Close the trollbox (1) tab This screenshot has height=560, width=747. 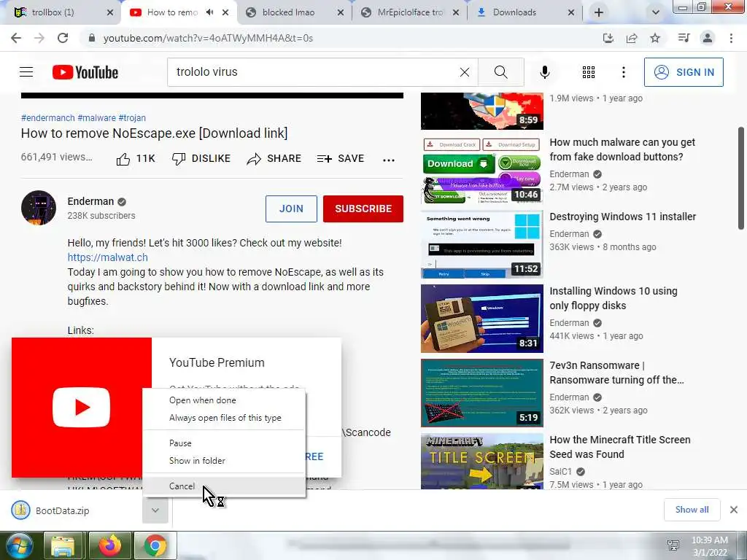[x=110, y=12]
